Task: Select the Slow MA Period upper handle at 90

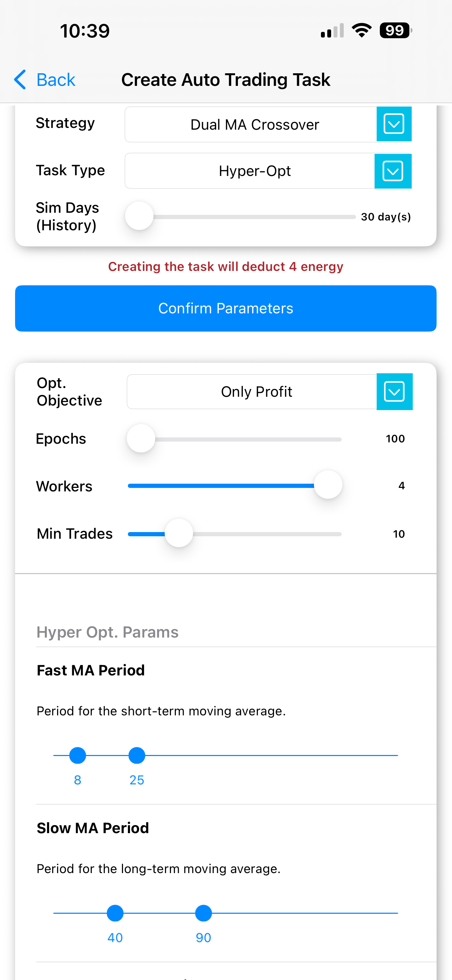Action: coord(204,913)
